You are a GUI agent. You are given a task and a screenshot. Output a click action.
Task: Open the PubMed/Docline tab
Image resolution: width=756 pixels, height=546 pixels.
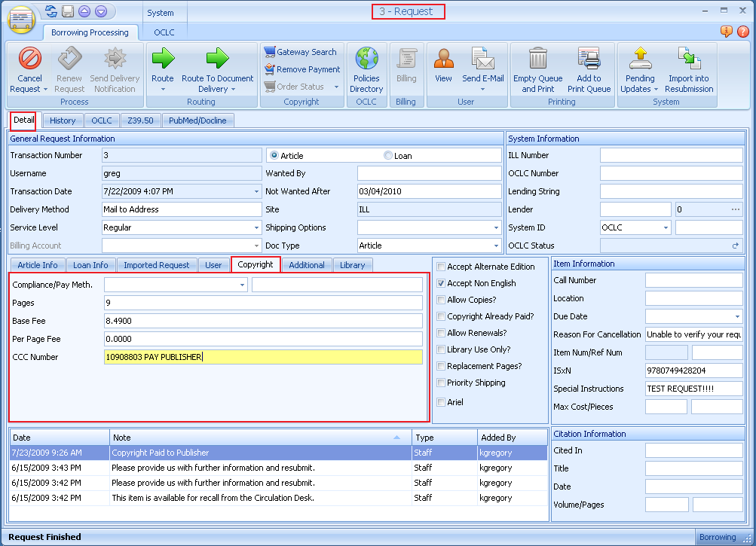197,120
